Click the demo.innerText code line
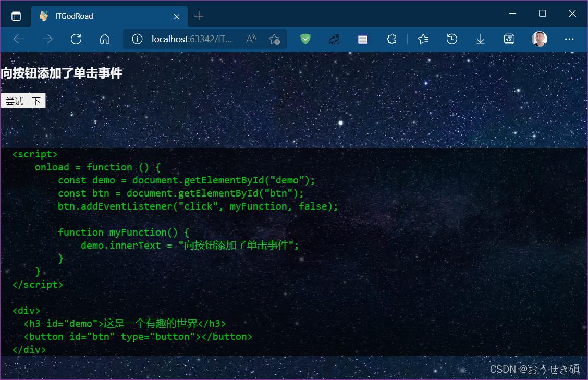This screenshot has height=380, width=588. pyautogui.click(x=190, y=246)
